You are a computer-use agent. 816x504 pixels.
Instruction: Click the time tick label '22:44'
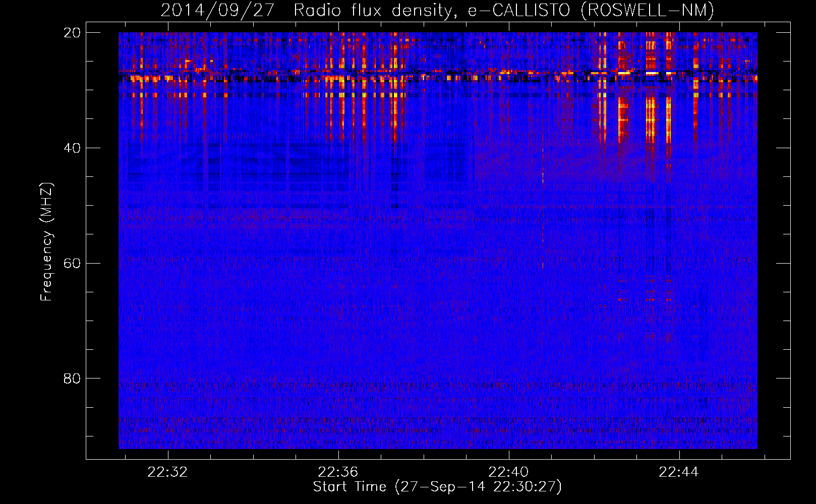tap(679, 472)
